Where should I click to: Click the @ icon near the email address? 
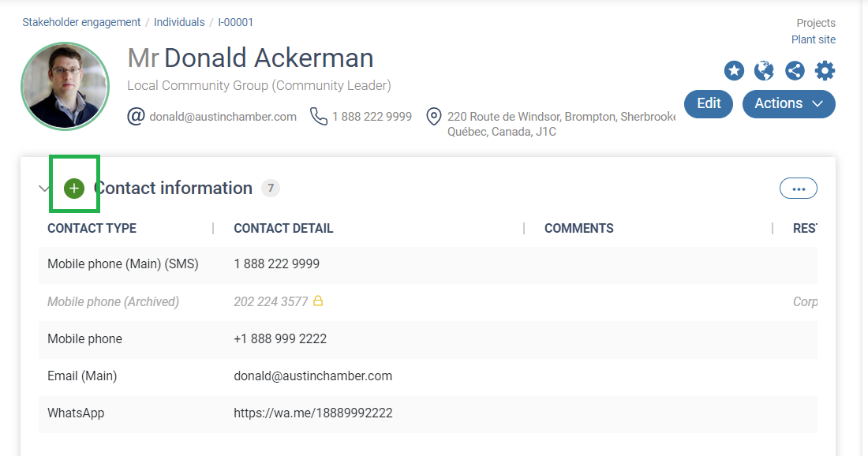(x=136, y=116)
